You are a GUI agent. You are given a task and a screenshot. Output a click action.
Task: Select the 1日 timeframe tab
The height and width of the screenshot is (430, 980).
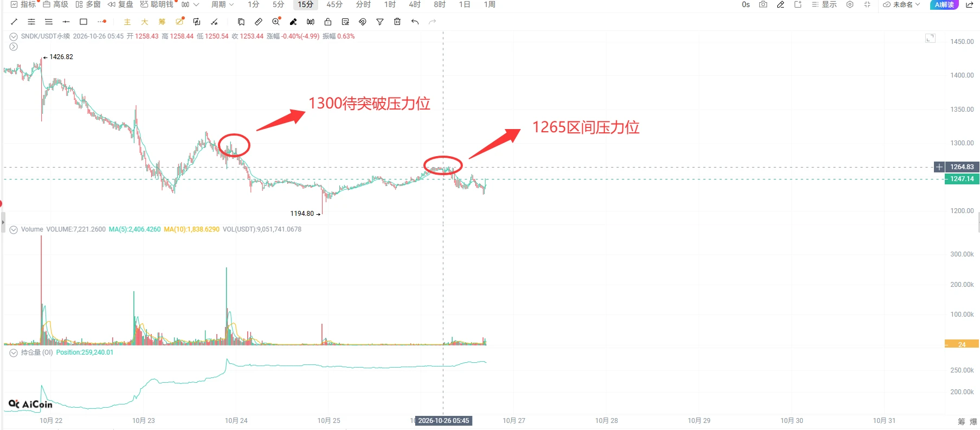(x=465, y=4)
